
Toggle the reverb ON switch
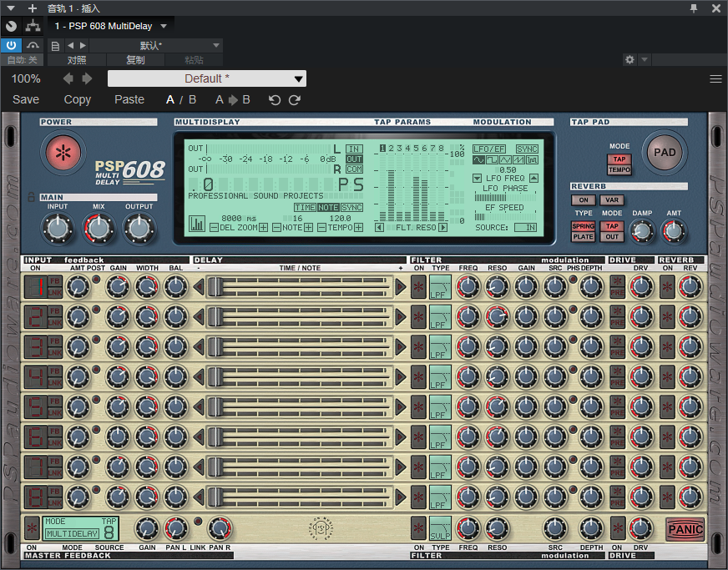[x=583, y=200]
